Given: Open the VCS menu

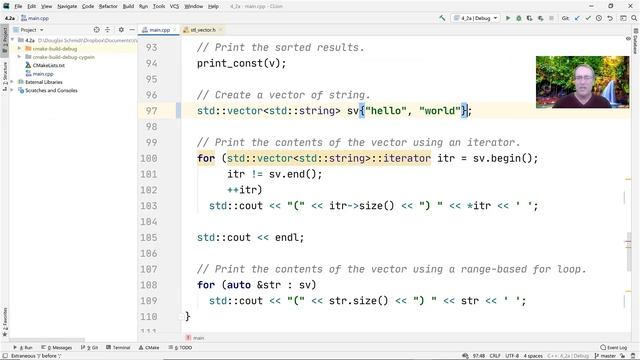Looking at the screenshot, I should [x=174, y=6].
